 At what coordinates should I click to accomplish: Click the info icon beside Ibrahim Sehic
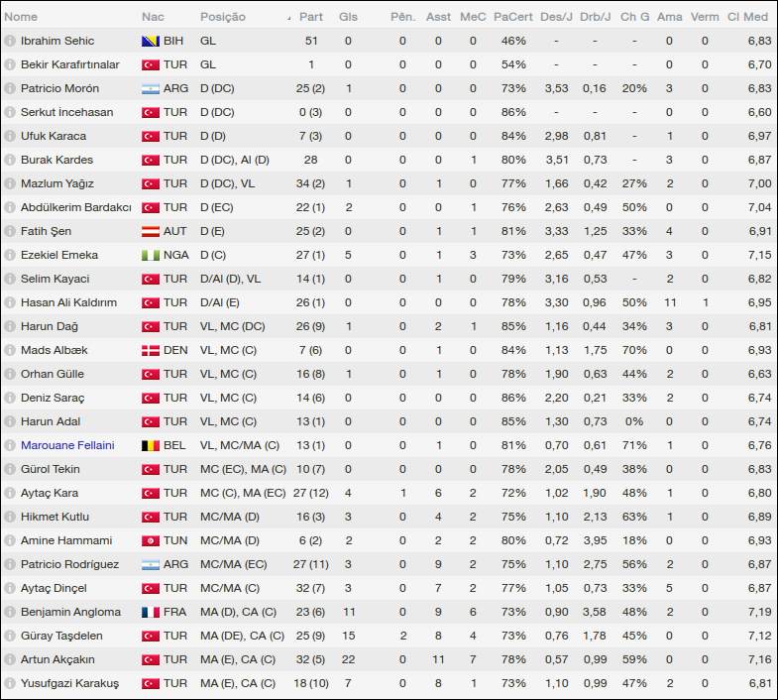pos(10,41)
